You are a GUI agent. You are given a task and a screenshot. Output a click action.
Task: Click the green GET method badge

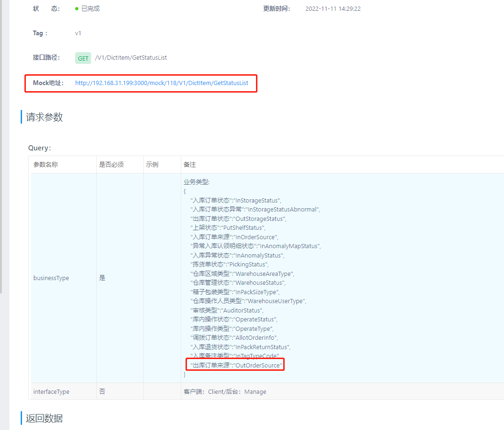click(83, 58)
